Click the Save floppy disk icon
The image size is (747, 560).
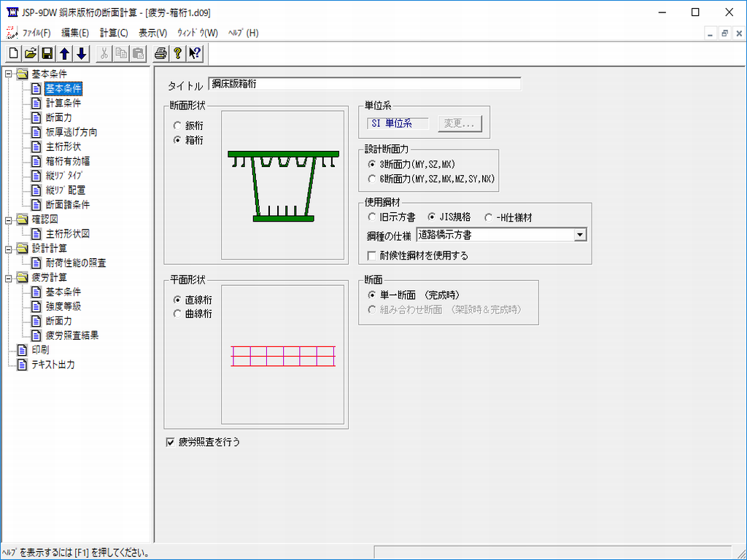click(x=47, y=53)
